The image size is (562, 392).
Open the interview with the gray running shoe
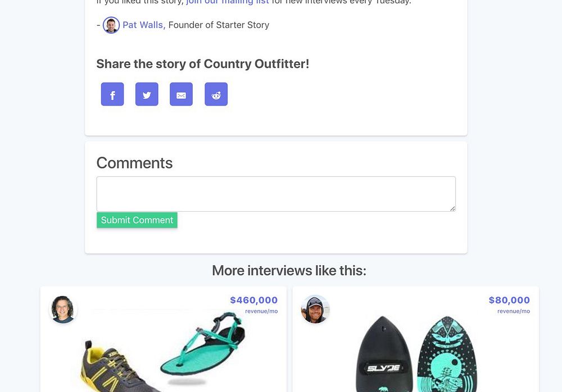[118, 366]
